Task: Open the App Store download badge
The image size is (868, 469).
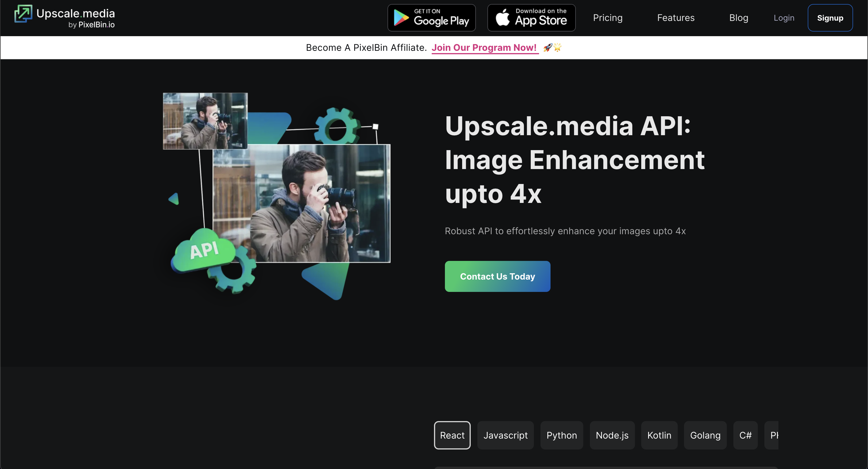Action: [531, 18]
